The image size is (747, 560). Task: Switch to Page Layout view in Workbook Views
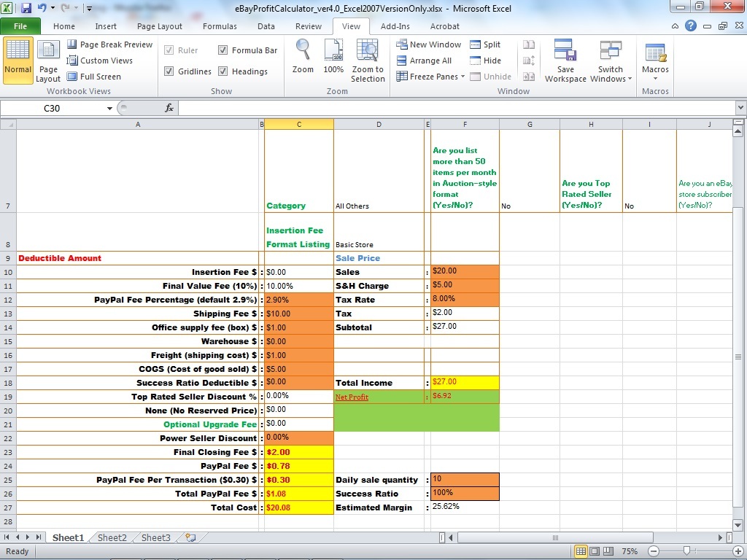pos(47,61)
